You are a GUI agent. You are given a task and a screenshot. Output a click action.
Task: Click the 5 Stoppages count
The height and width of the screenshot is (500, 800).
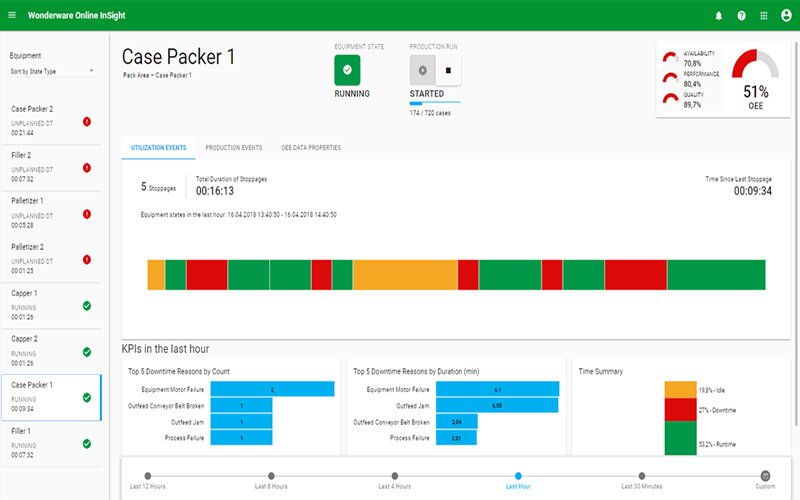coord(158,187)
